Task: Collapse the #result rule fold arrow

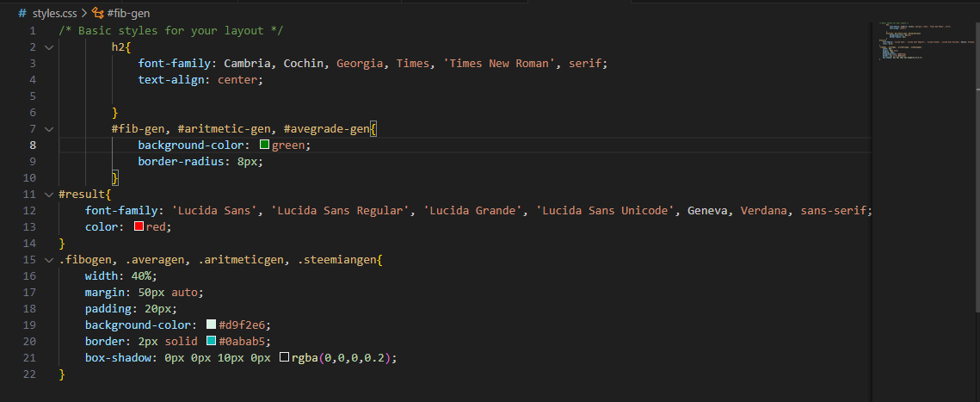Action: tap(49, 195)
